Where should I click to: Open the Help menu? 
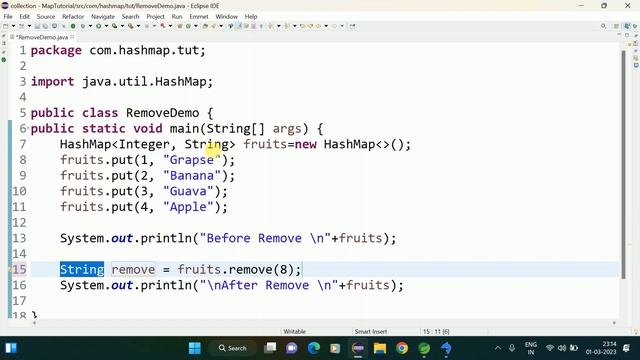pos(251,17)
